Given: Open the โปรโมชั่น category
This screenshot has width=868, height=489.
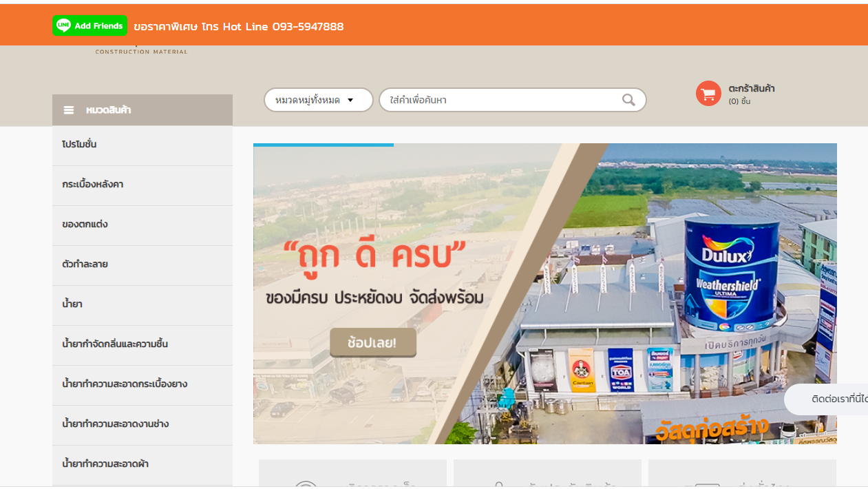Looking at the screenshot, I should [x=142, y=145].
